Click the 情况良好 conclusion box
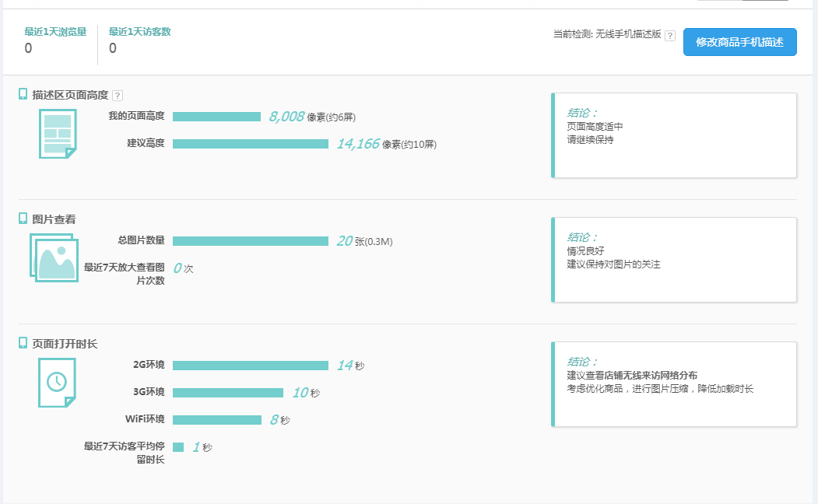Screen dimensions: 818x504 674,260
